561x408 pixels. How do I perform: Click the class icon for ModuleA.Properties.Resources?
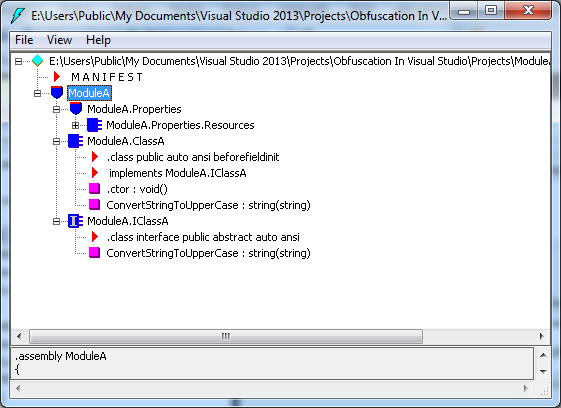94,125
